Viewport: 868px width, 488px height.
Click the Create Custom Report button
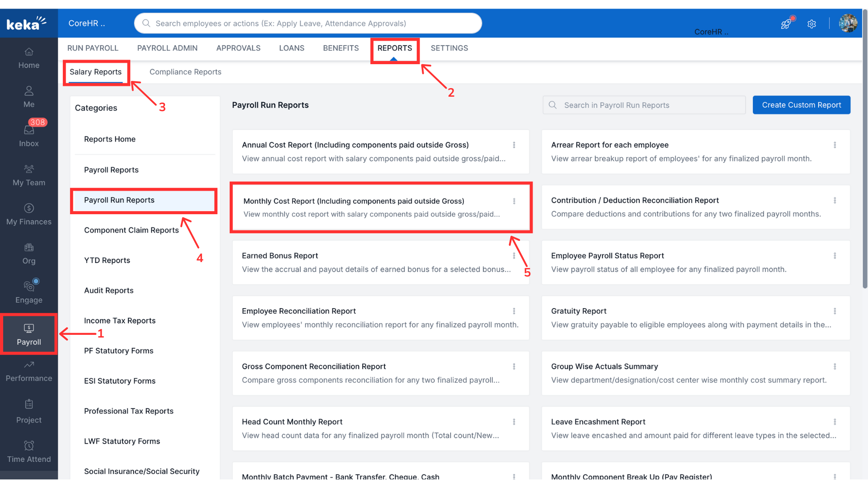801,105
